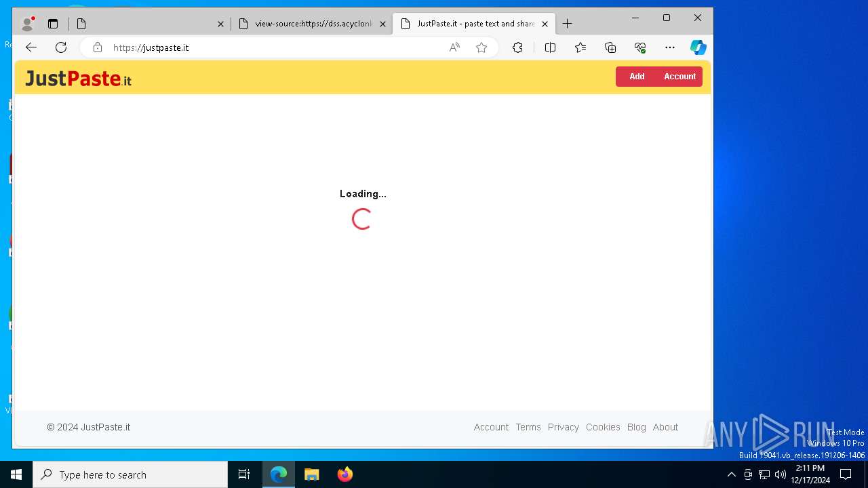Open the About footer link
The width and height of the screenshot is (868, 488).
tap(665, 427)
